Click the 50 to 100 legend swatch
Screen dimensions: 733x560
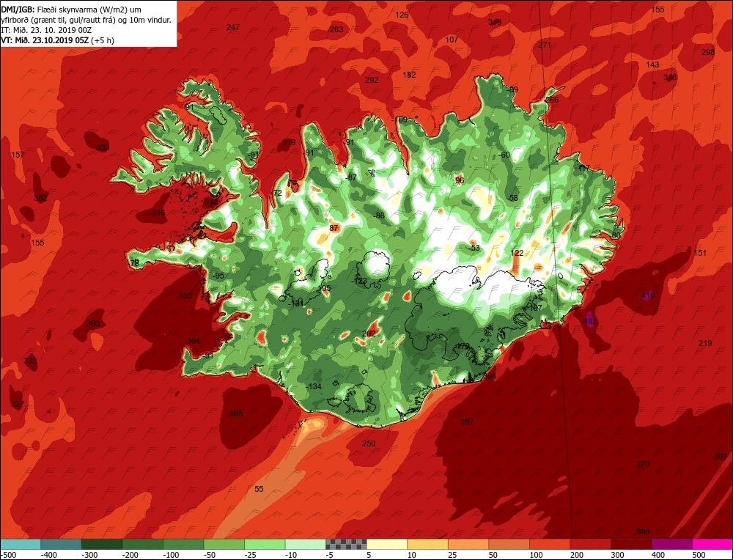[509, 544]
